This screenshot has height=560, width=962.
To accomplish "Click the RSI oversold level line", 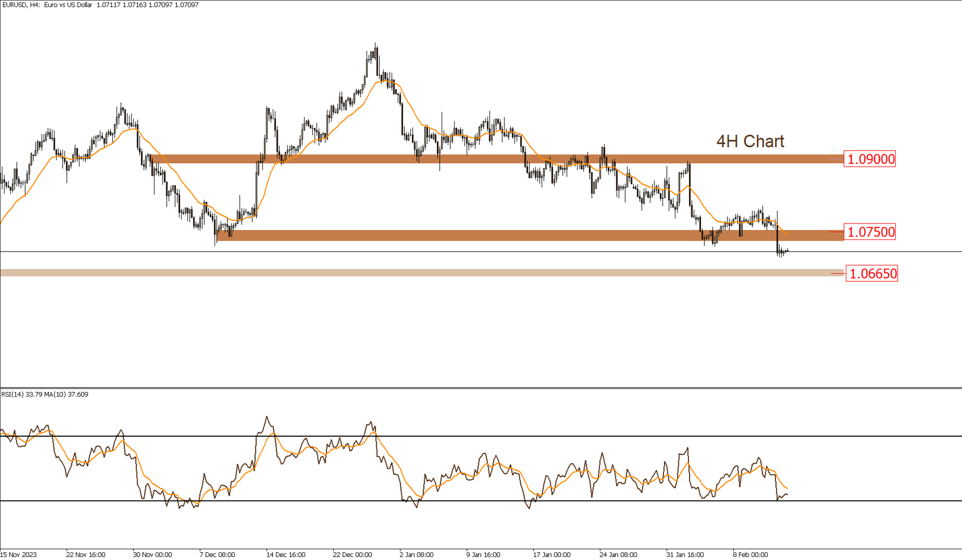I will click(417, 500).
